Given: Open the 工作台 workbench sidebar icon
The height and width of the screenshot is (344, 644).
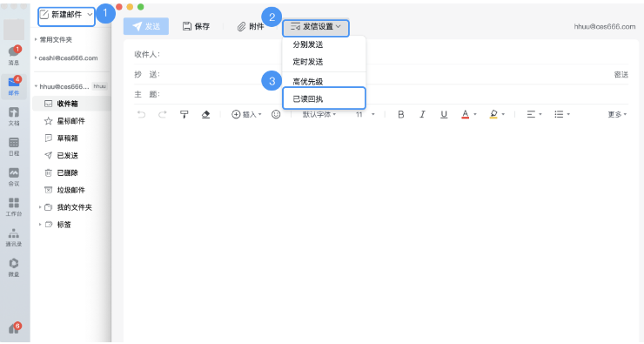Looking at the screenshot, I should click(x=14, y=206).
